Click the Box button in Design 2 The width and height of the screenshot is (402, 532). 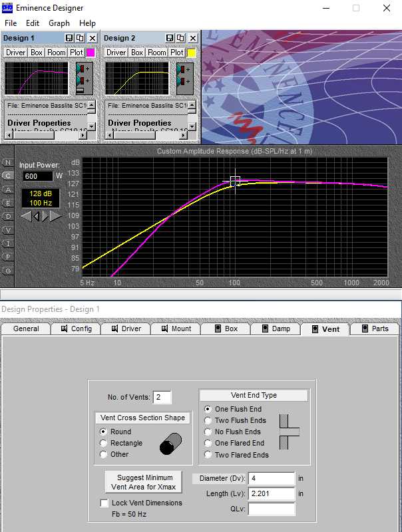click(137, 53)
